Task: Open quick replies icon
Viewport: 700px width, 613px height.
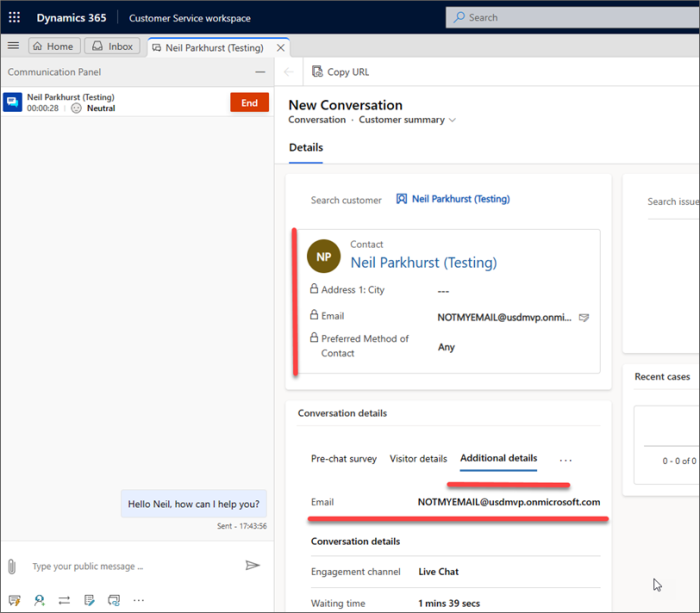Action: (15, 600)
